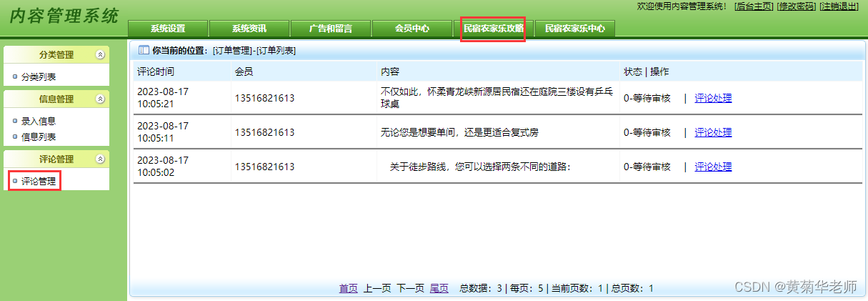Screen dimensions: 868x301
Task: Click the 内容 column header
Action: [x=390, y=71]
